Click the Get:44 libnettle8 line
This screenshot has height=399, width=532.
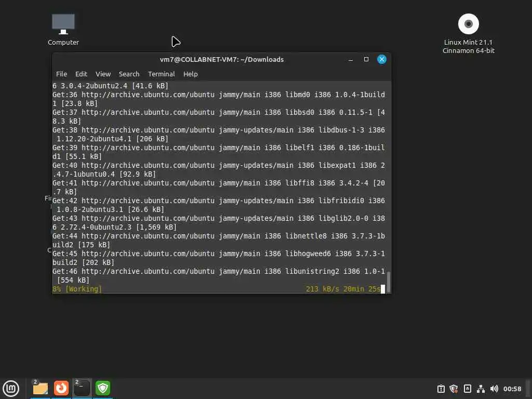219,241
